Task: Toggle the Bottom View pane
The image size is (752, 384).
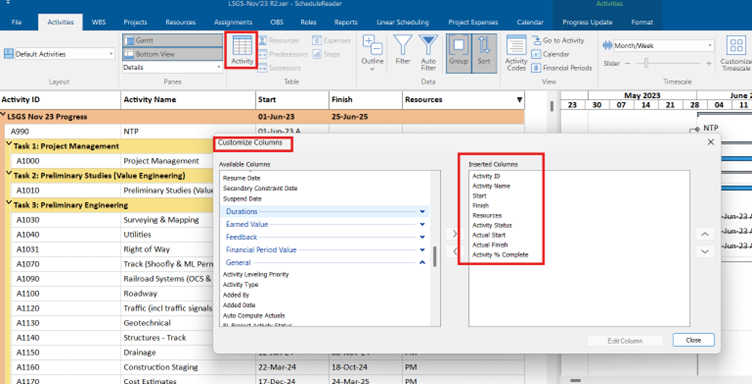Action: tap(172, 54)
